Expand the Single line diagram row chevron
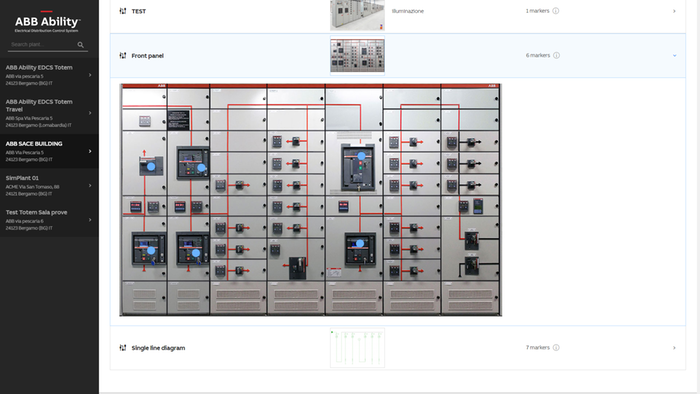Image resolution: width=700 pixels, height=394 pixels. [x=674, y=348]
